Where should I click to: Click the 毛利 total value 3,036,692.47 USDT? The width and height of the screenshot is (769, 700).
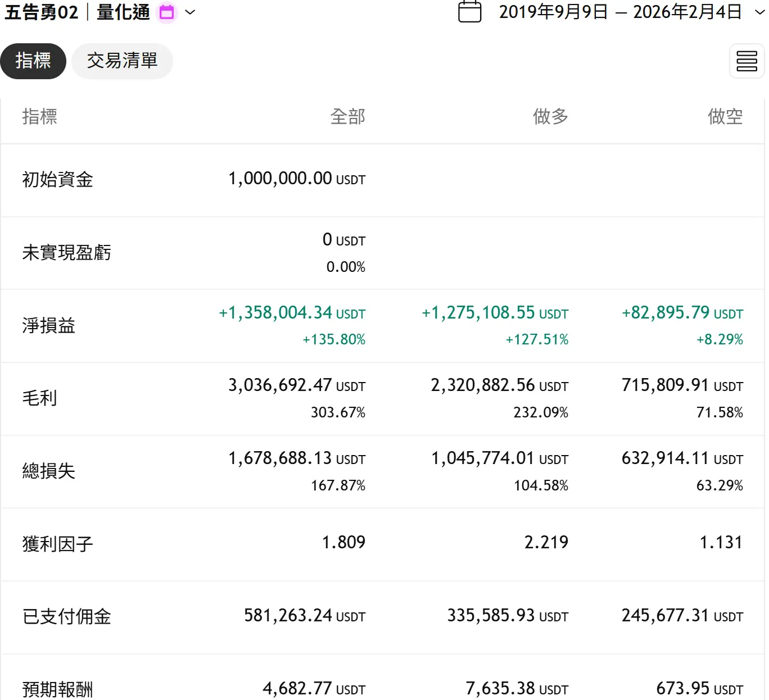296,385
